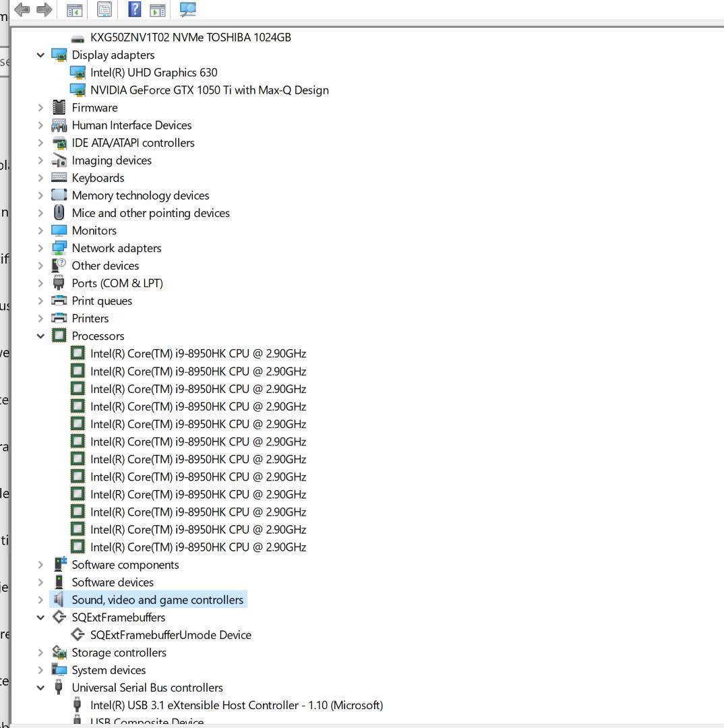Click the Forward arrow in the toolbar
The height and width of the screenshot is (728, 724).
pos(44,9)
